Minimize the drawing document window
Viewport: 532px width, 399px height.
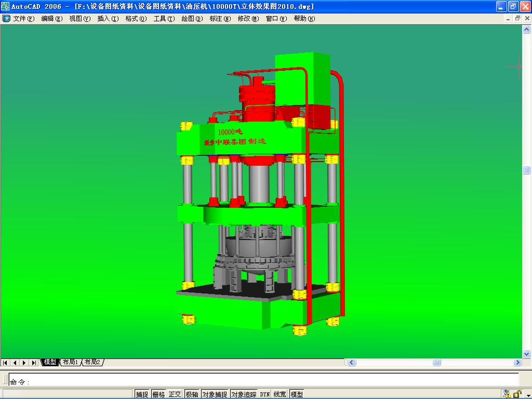[x=508, y=19]
